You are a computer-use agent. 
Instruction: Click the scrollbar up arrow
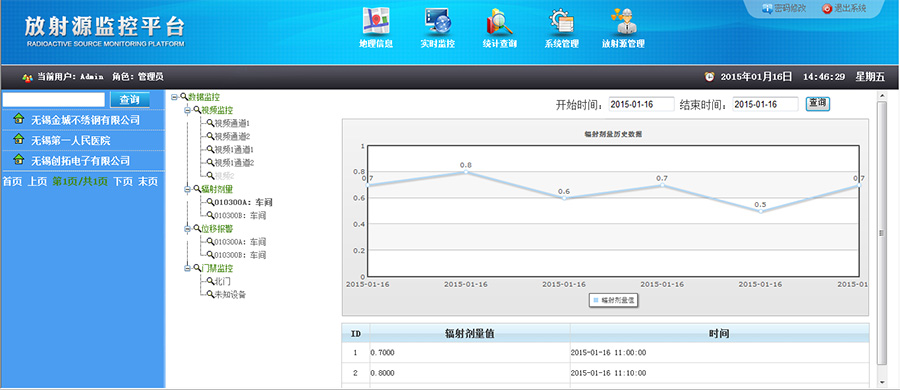[883, 95]
